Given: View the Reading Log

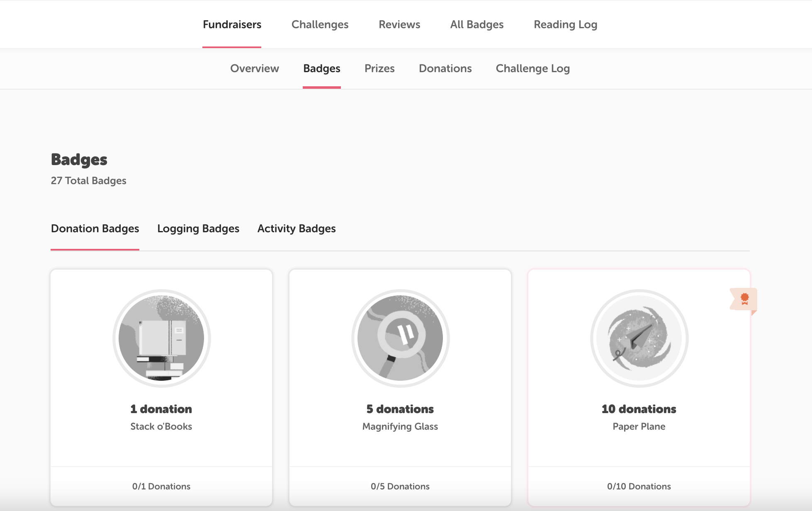Looking at the screenshot, I should coord(565,24).
